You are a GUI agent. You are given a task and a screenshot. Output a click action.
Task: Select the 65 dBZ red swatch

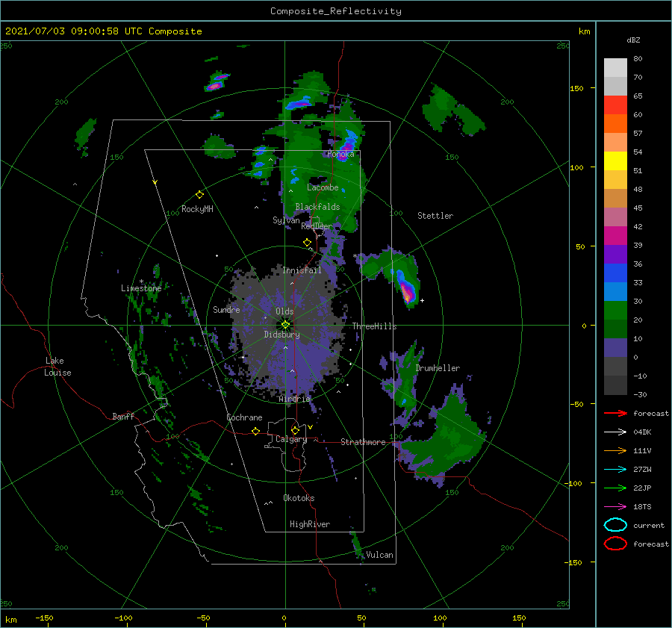point(615,105)
